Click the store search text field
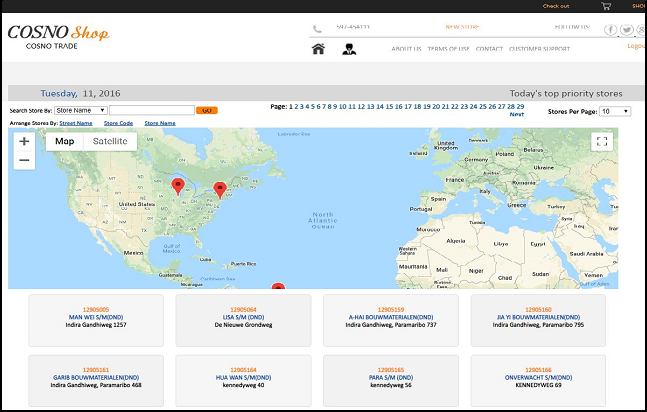 (151, 110)
